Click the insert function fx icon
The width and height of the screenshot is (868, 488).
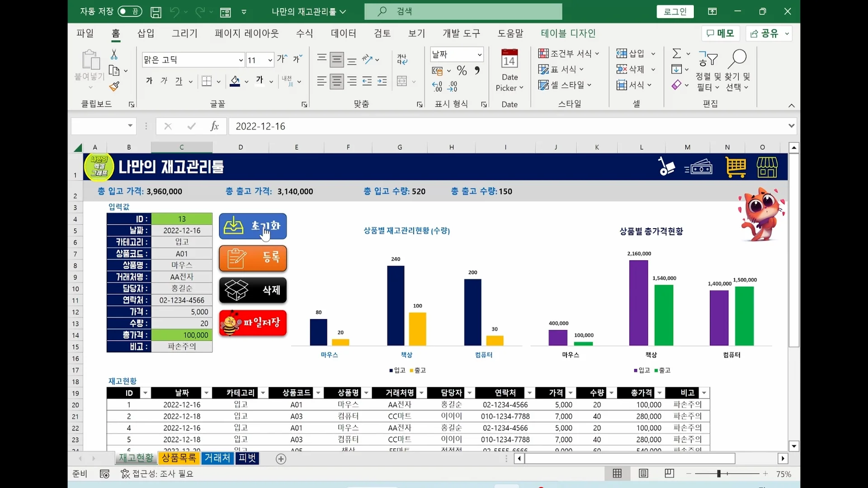pos(215,127)
